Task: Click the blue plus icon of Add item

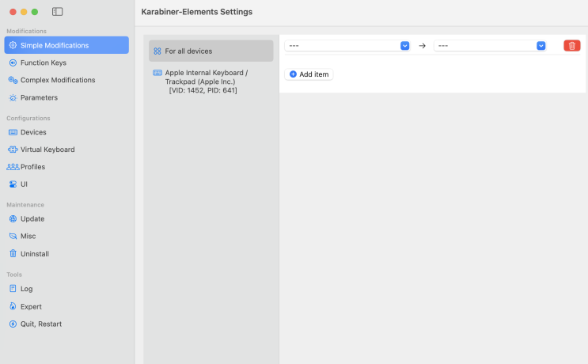Action: [294, 74]
